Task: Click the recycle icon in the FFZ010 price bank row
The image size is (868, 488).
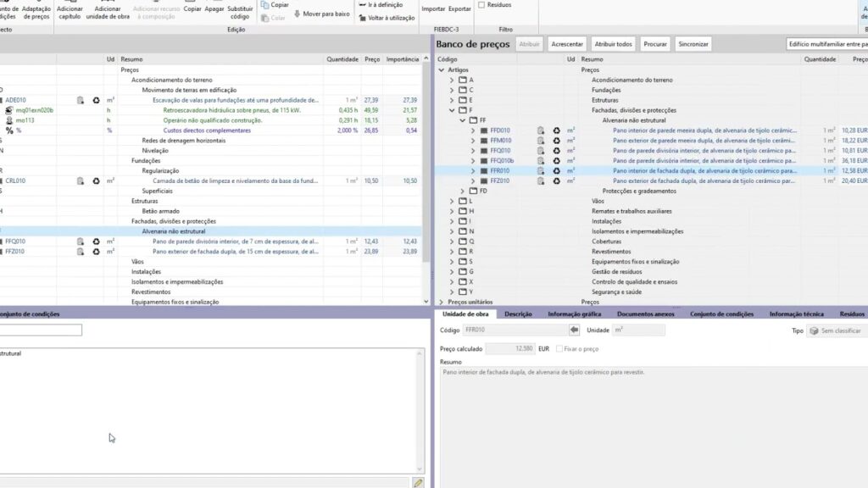Action: pos(555,180)
